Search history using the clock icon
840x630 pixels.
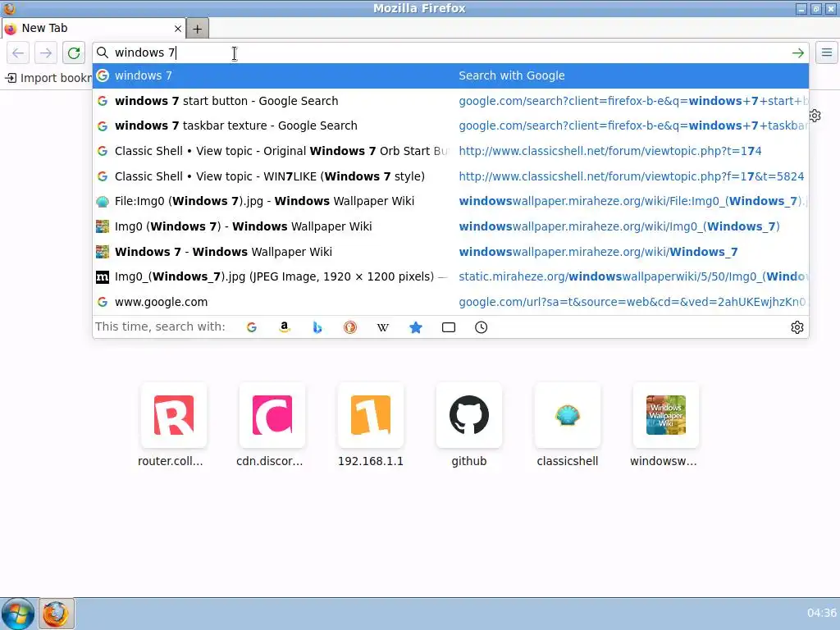tap(481, 327)
